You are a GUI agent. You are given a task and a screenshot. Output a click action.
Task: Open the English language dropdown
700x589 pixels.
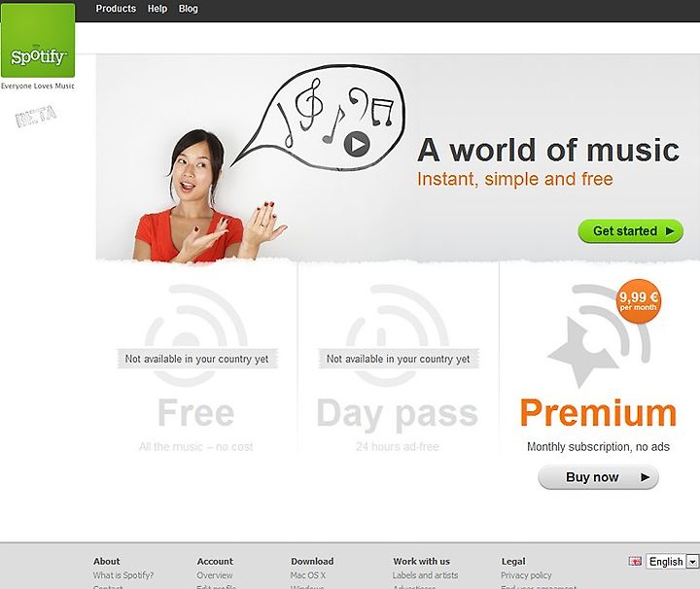[672, 562]
